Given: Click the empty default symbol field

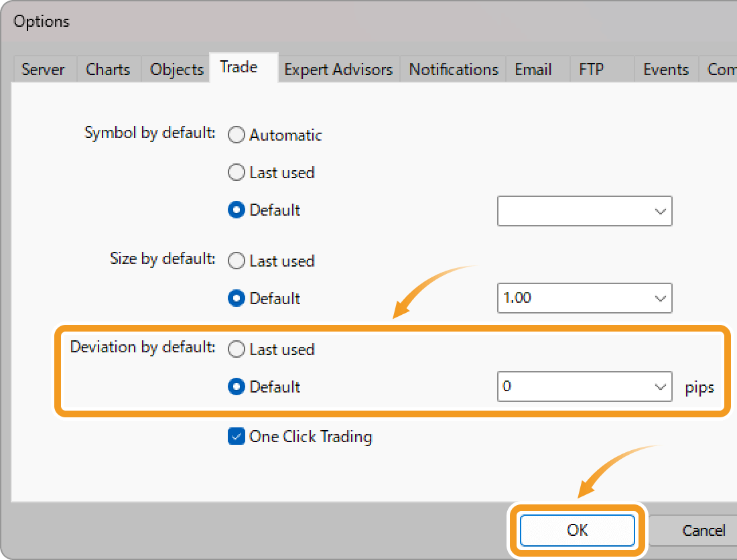Looking at the screenshot, I should point(585,211).
